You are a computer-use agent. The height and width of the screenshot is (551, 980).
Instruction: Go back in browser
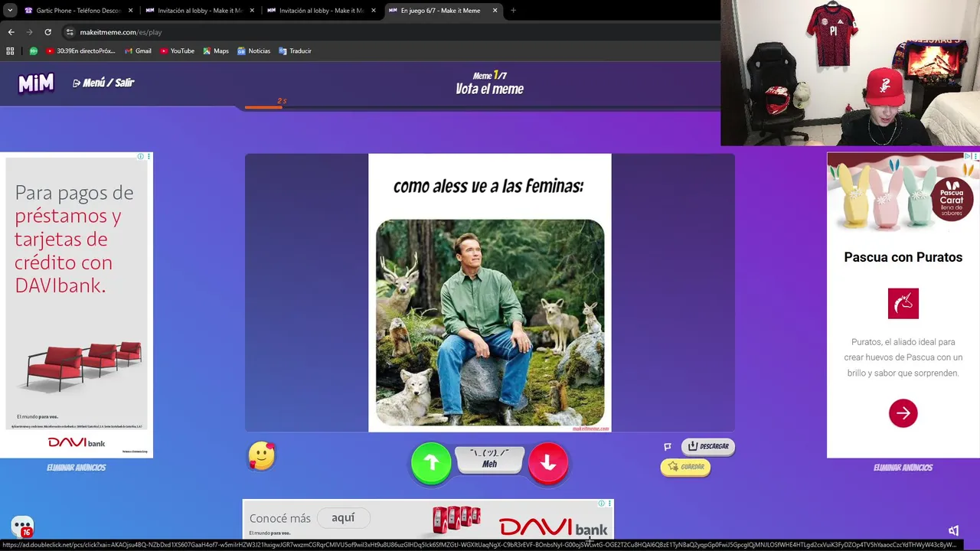pyautogui.click(x=11, y=32)
